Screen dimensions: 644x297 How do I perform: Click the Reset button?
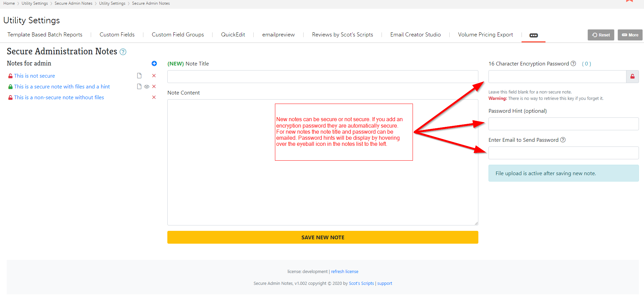tap(601, 35)
